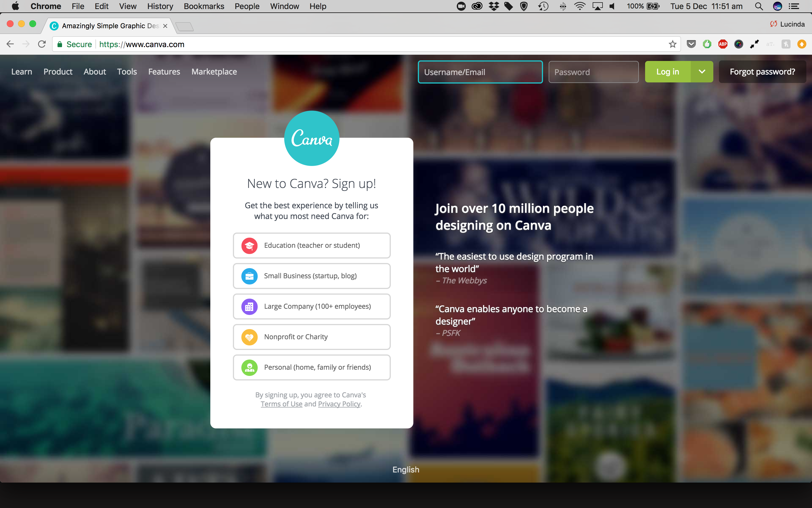Click the color wheel extension icon
Image resolution: width=812 pixels, height=508 pixels.
coord(738,44)
